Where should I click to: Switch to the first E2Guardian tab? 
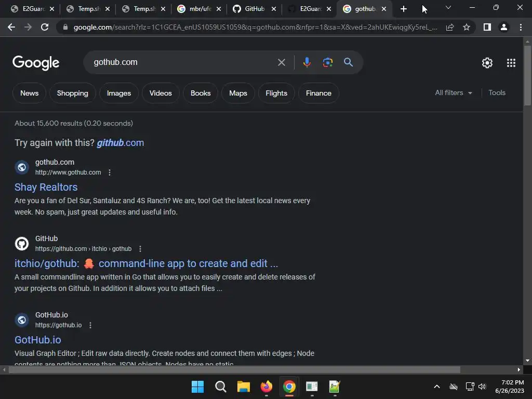click(29, 9)
